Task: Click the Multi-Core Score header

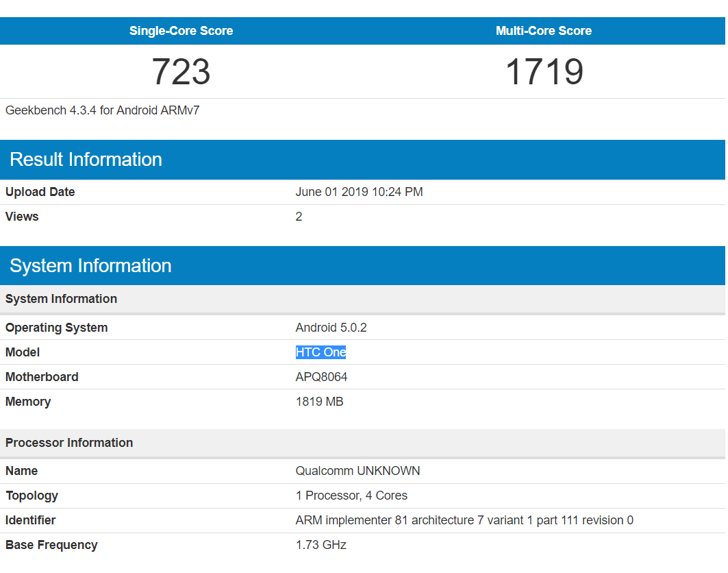Action: [x=544, y=31]
